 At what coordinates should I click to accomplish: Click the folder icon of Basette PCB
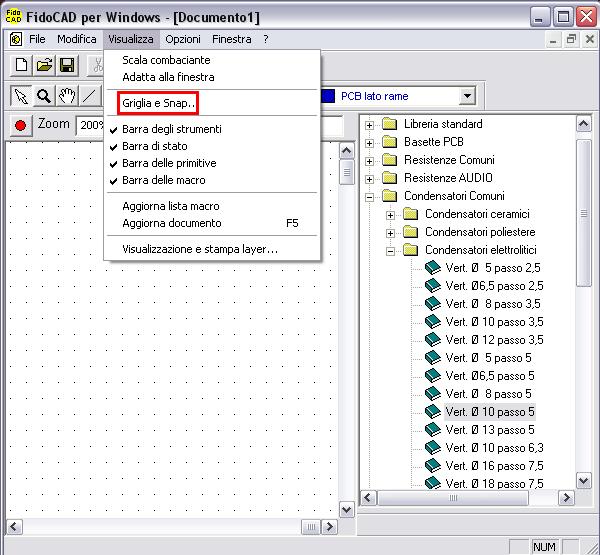point(390,142)
